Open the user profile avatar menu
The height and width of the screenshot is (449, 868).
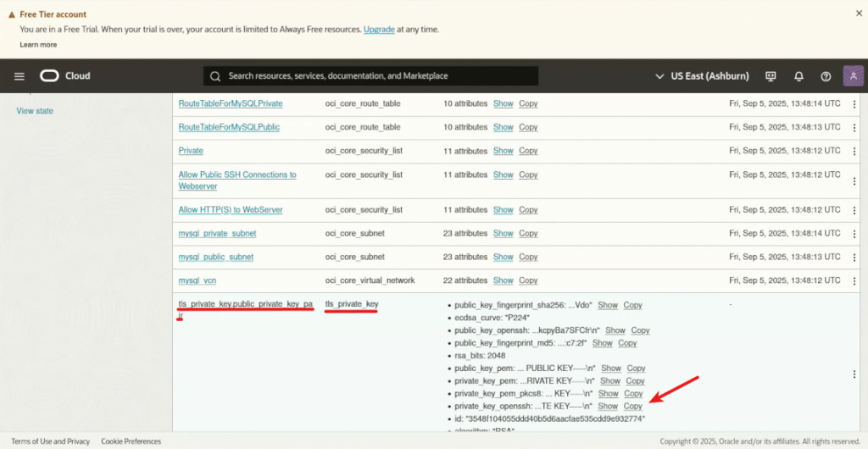click(853, 76)
